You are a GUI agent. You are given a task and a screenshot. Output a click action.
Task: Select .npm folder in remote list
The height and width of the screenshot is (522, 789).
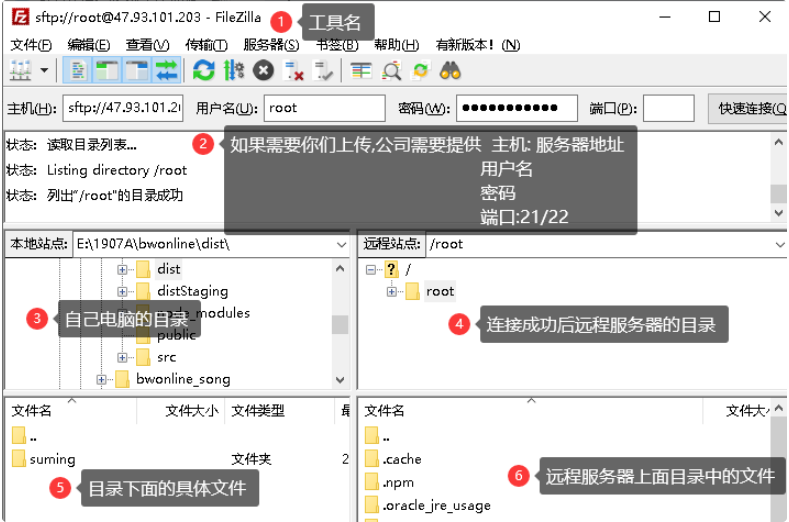[398, 482]
